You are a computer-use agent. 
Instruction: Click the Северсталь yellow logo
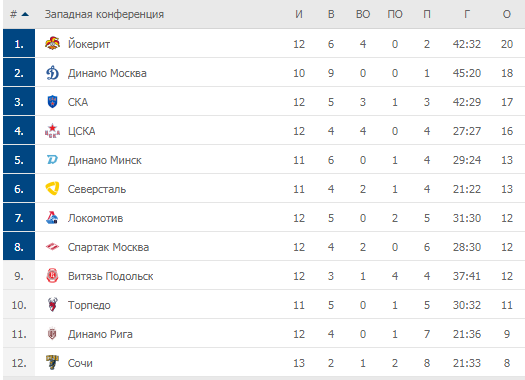53,189
